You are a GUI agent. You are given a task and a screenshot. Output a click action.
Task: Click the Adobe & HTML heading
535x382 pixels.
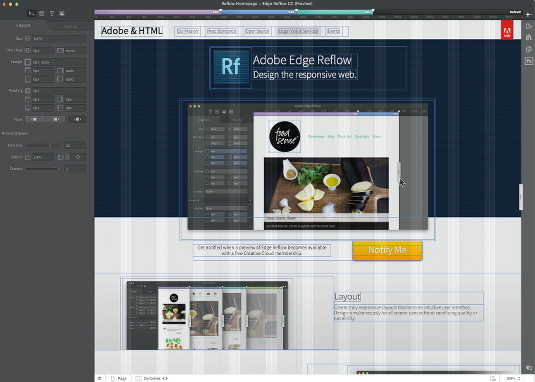pos(132,31)
